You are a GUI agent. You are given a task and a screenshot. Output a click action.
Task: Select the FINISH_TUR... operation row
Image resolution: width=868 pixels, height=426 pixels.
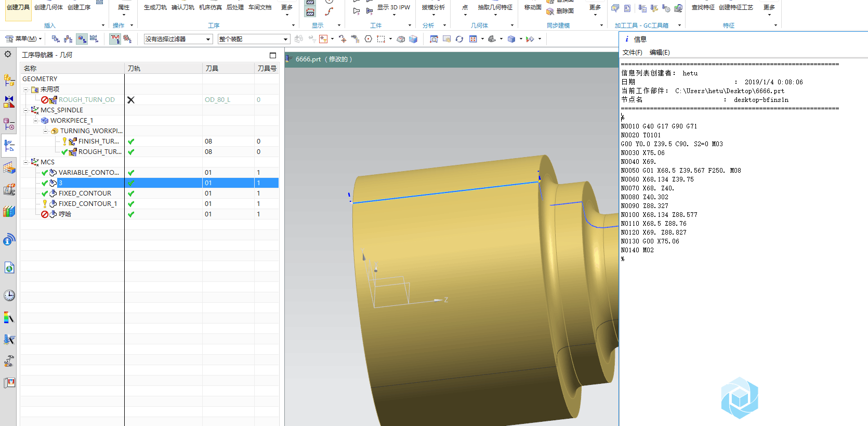pyautogui.click(x=150, y=141)
